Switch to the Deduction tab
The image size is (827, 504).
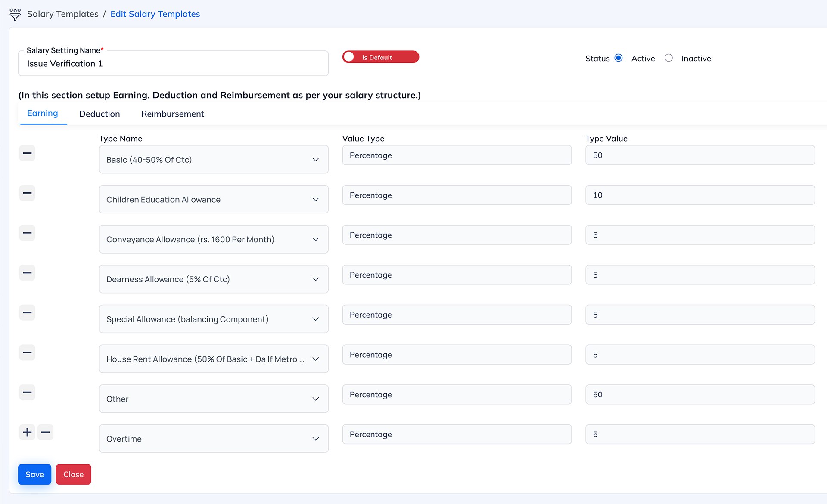click(x=99, y=114)
